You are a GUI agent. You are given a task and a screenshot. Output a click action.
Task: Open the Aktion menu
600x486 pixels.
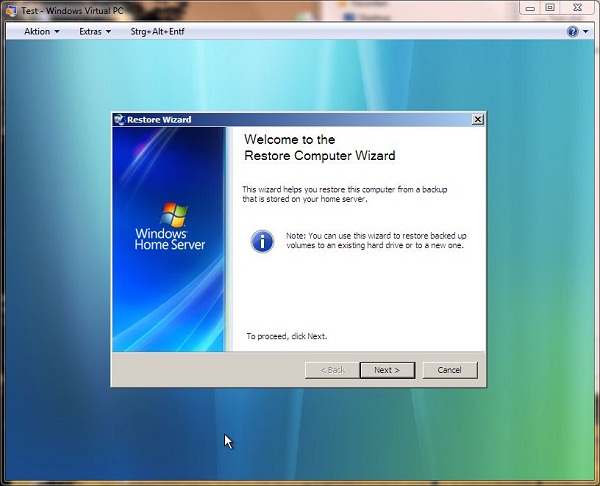[41, 31]
